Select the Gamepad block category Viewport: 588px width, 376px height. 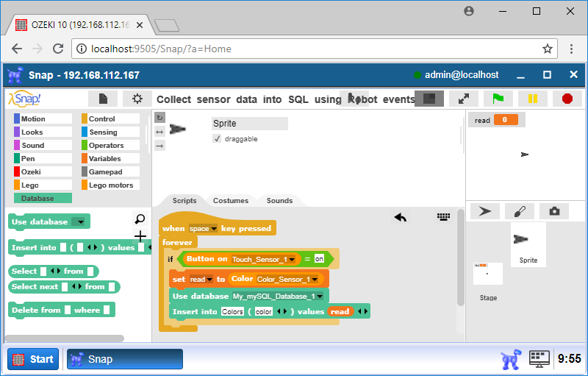point(111,171)
